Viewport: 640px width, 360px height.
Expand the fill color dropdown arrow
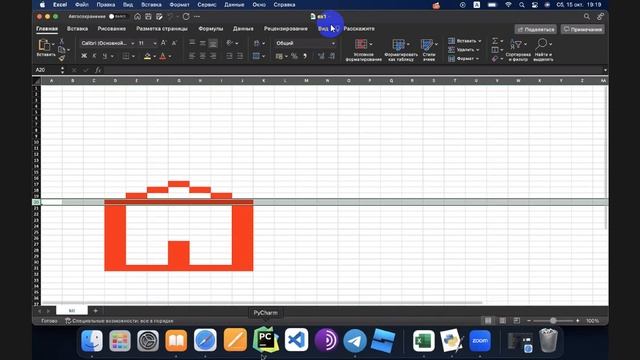pos(155,56)
